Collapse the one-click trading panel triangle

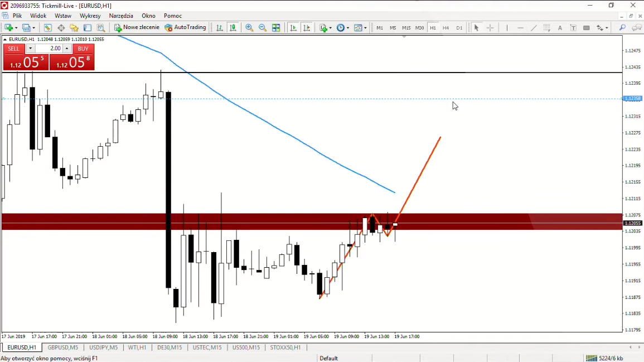coord(5,40)
